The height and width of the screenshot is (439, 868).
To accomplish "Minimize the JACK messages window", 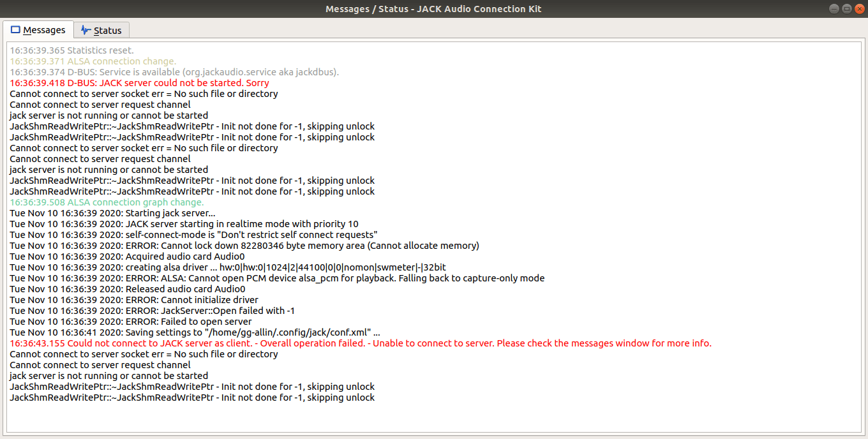I will pos(834,8).
